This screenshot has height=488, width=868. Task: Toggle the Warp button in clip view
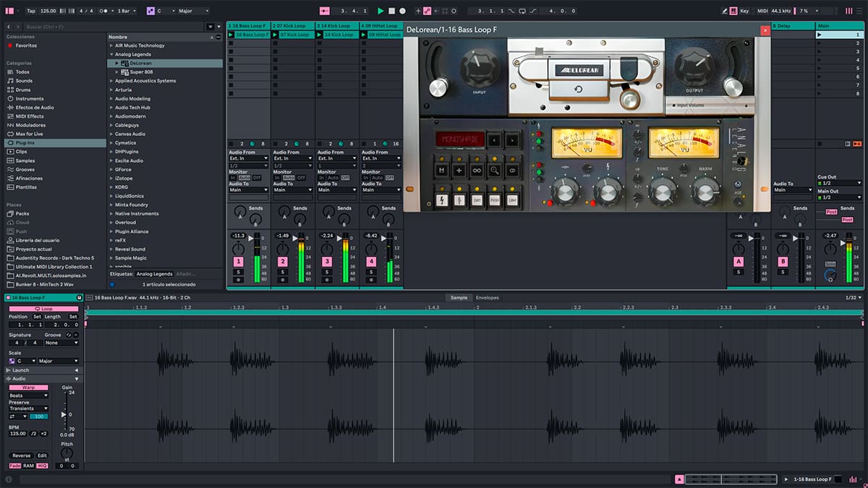pos(28,388)
